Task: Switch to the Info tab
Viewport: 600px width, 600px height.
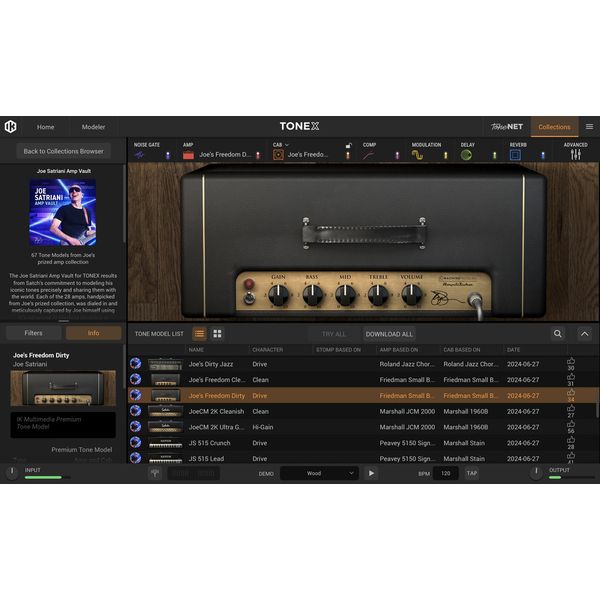Action: (x=93, y=333)
